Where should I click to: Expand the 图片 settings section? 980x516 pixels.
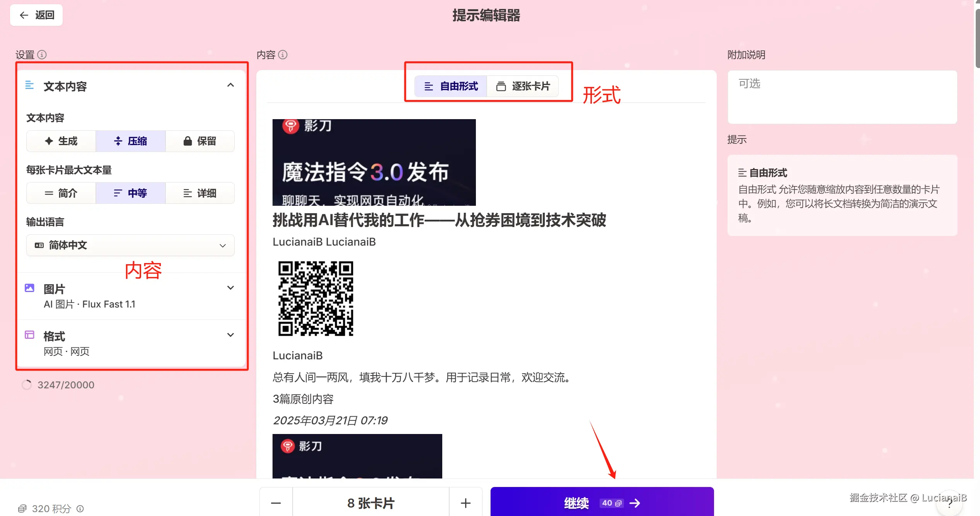(x=230, y=288)
